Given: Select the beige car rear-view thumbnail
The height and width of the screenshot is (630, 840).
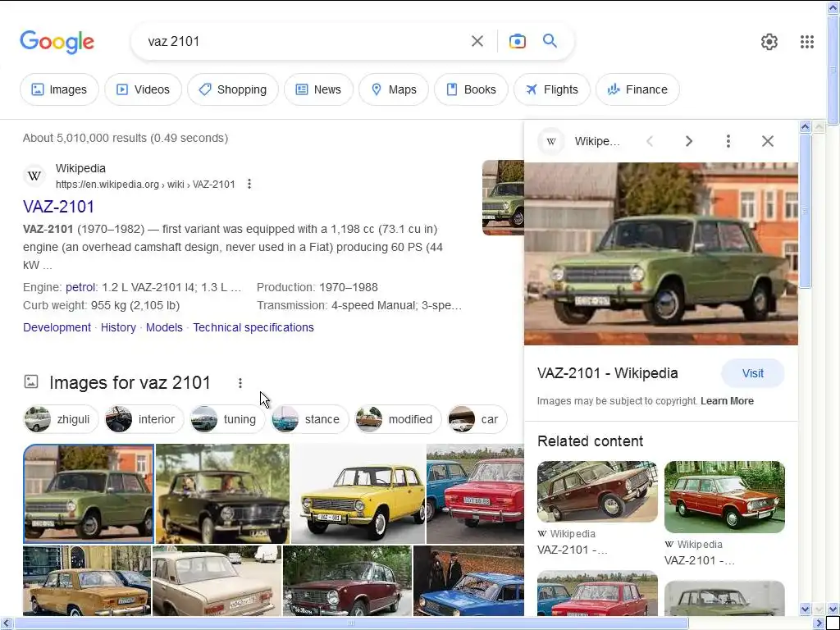Looking at the screenshot, I should point(217,581).
